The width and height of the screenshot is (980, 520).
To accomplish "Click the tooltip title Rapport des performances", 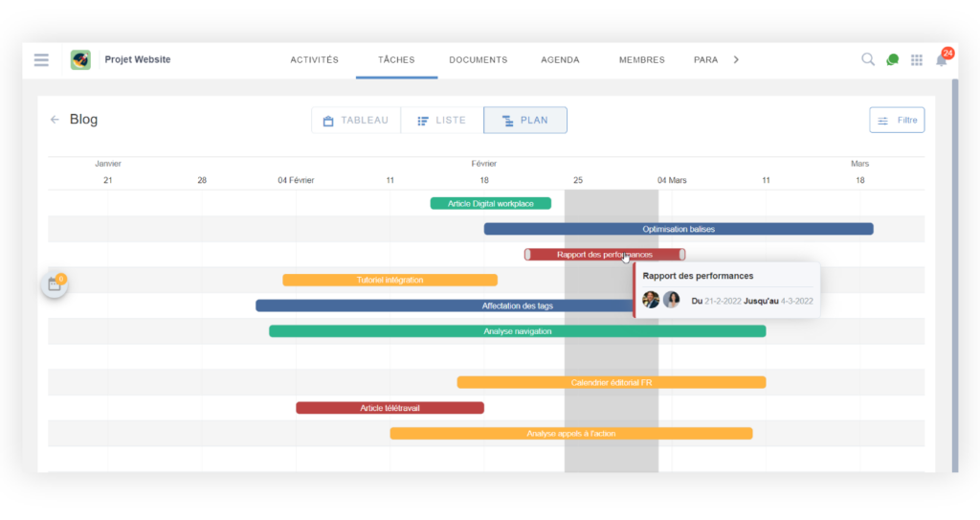I will coord(698,276).
